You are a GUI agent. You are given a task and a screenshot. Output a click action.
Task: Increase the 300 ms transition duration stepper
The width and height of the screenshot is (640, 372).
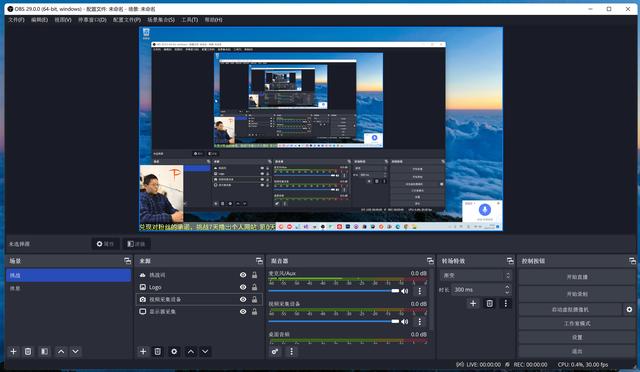click(x=507, y=287)
